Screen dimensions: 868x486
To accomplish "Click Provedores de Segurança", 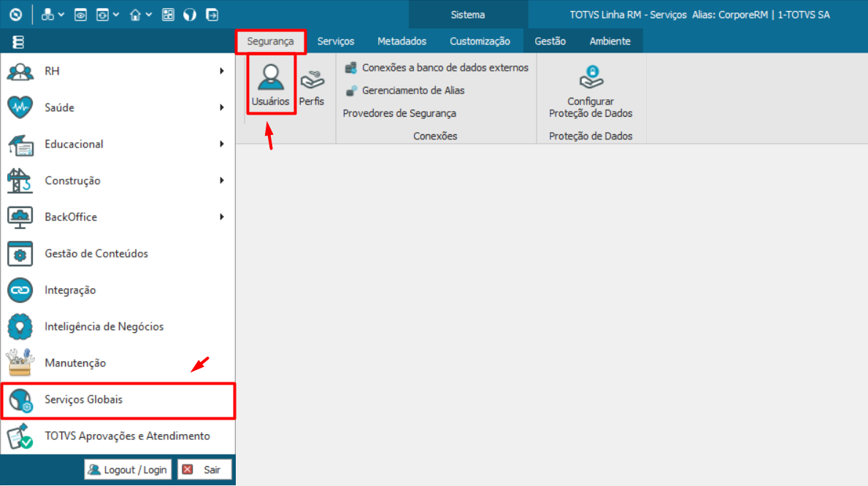I will (x=399, y=114).
